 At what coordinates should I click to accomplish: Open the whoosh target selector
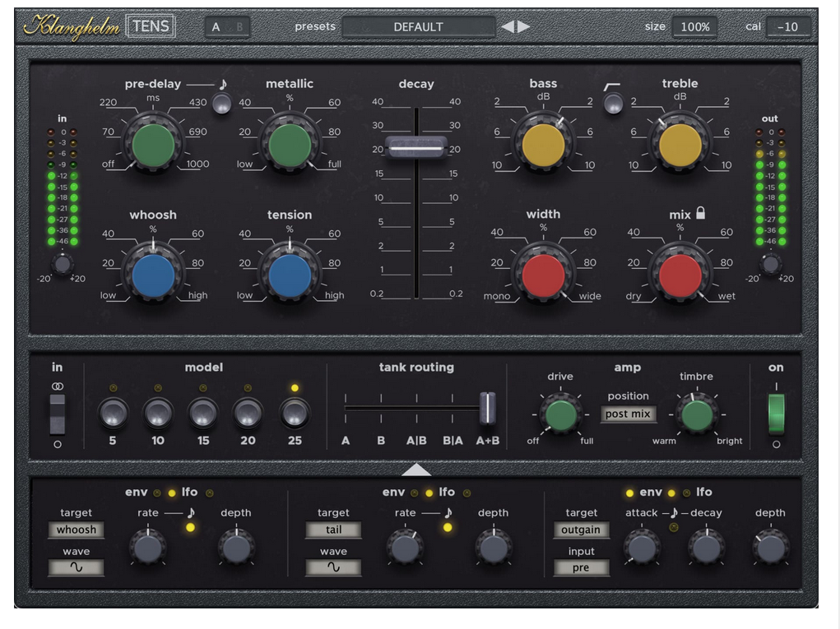pos(76,530)
